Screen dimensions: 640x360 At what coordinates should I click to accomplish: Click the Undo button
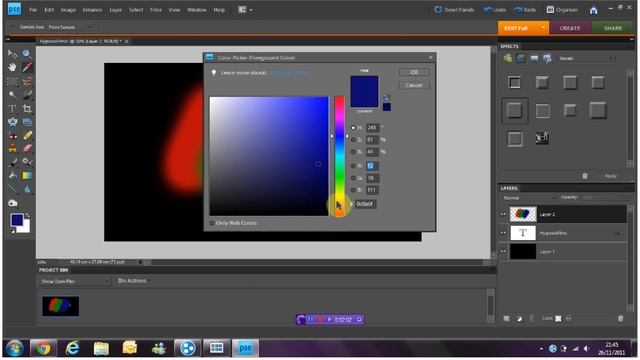(x=495, y=10)
